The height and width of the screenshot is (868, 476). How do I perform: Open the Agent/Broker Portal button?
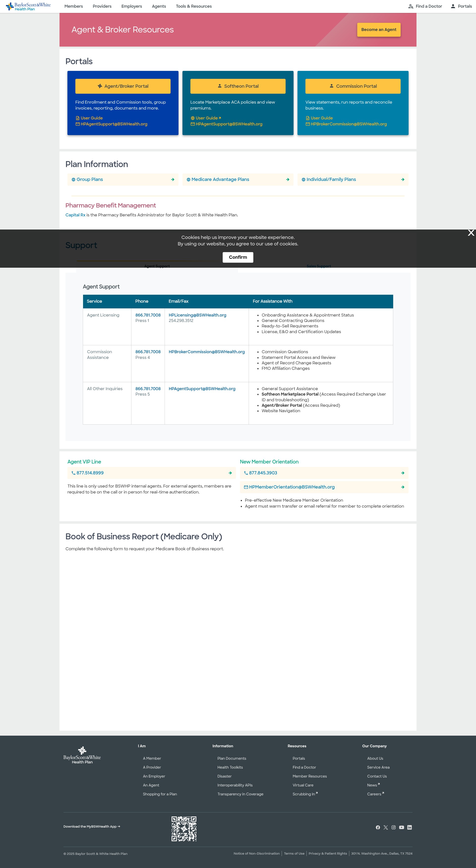coord(123,86)
